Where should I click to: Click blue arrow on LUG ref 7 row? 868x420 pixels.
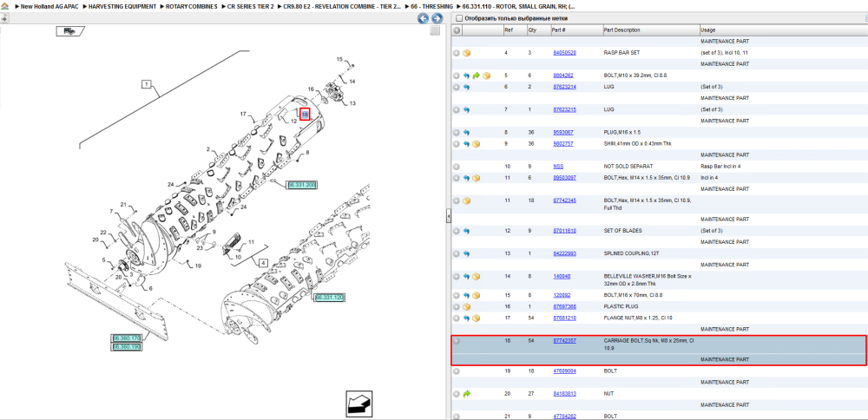pos(466,110)
